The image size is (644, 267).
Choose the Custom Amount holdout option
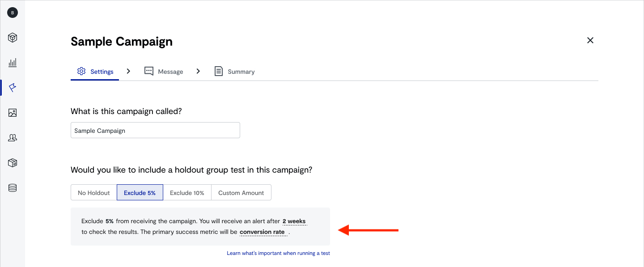241,193
